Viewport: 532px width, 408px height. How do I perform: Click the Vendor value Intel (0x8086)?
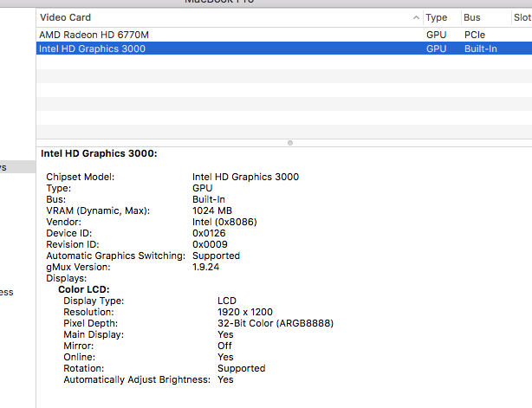pyautogui.click(x=224, y=222)
